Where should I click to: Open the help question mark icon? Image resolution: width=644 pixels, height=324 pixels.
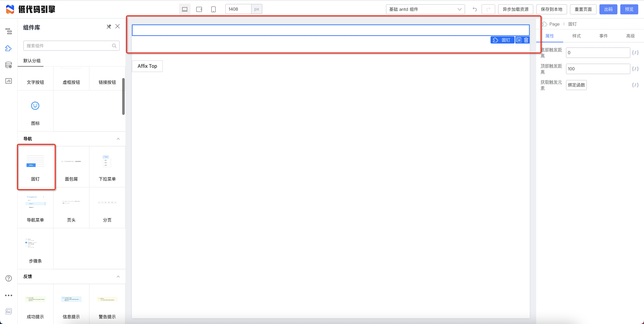click(x=8, y=278)
